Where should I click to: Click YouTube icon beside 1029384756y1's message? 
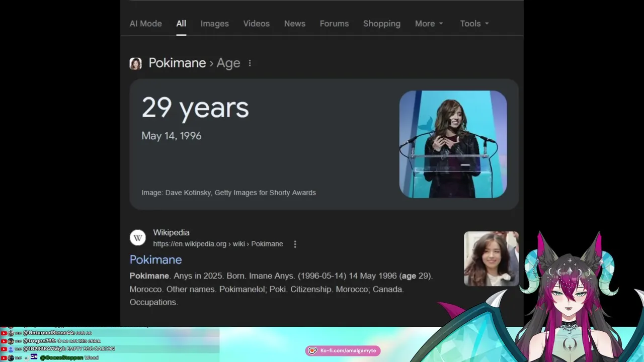pyautogui.click(x=4, y=349)
